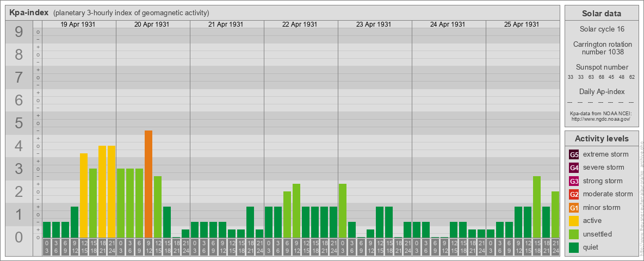Click the 12-15 hour label under 22 Apr
Screen dimensions: 644x261
tap(306, 247)
